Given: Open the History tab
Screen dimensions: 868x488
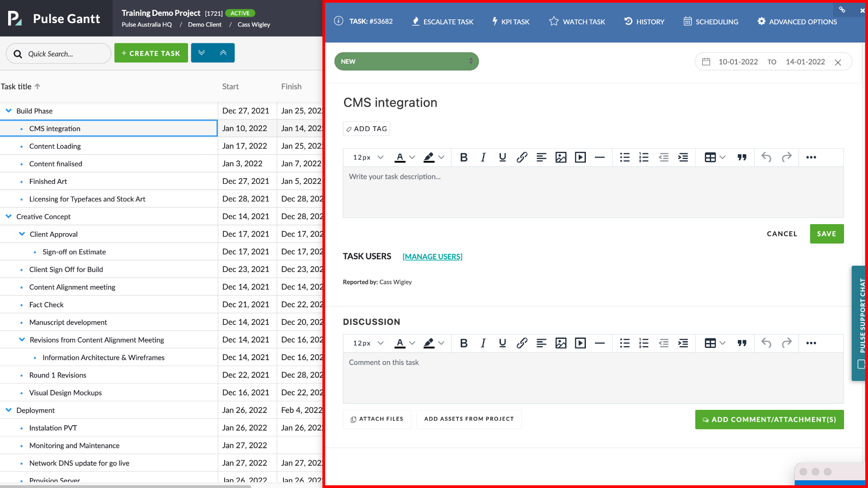Looking at the screenshot, I should click(x=644, y=21).
